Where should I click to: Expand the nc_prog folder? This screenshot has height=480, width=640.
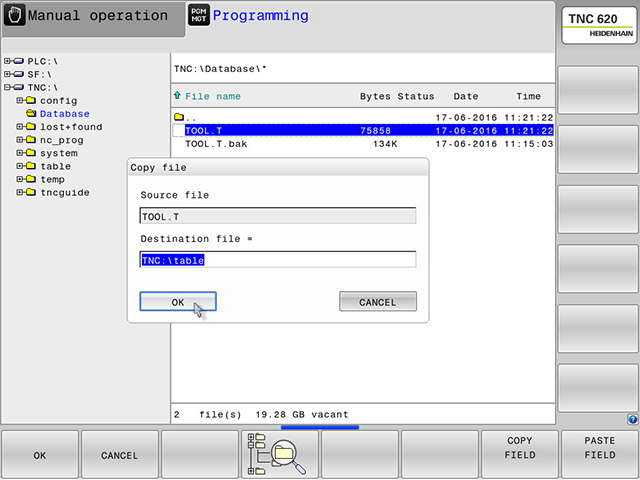(x=19, y=140)
